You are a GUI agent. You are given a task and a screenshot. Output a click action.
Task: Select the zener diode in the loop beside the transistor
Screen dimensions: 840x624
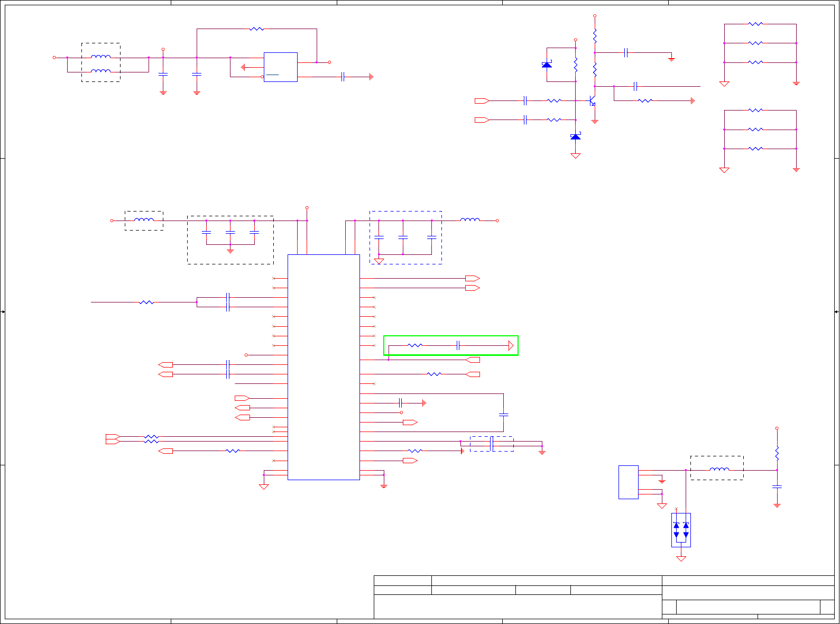click(547, 64)
